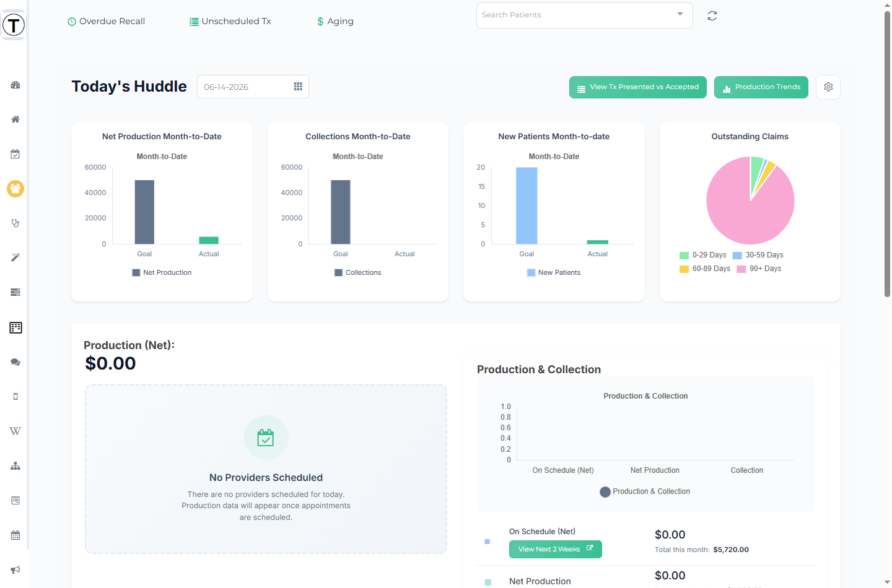This screenshot has width=892, height=588.
Task: Open the server stack icon in sidebar
Action: pyautogui.click(x=15, y=292)
